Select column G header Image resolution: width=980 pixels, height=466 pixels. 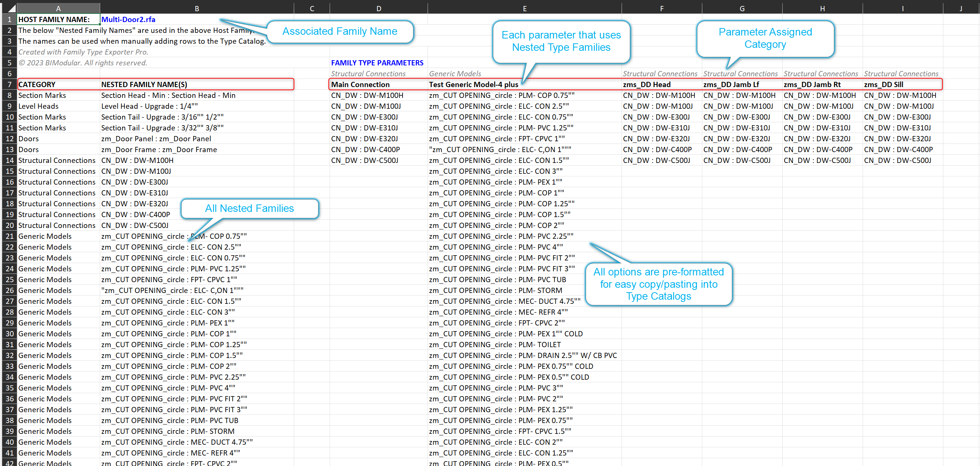pos(742,8)
